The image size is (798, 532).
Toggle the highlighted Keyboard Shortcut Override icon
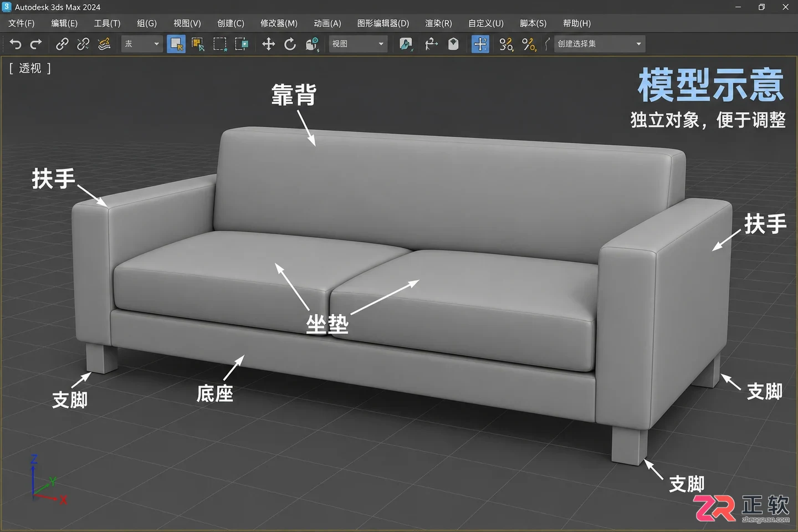point(480,44)
